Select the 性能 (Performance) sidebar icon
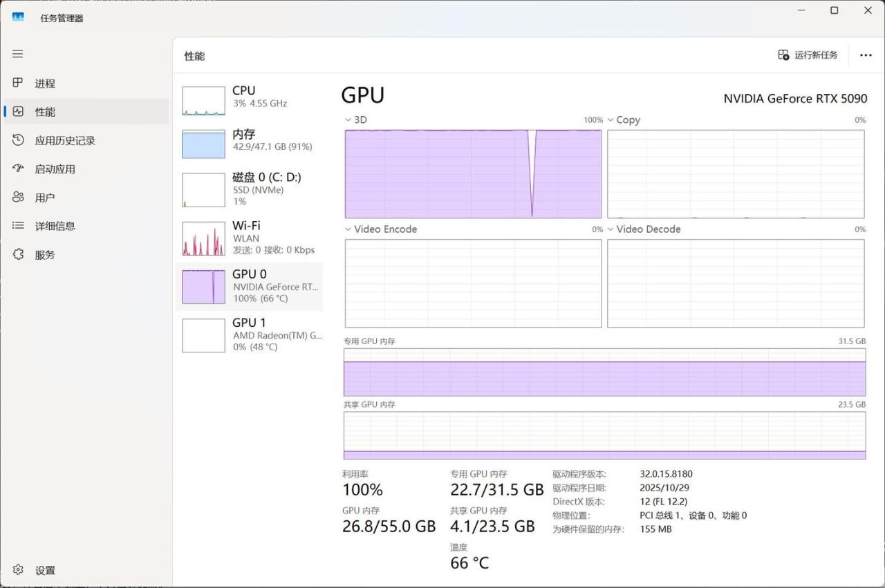Viewport: 885px width, 588px height. [18, 111]
